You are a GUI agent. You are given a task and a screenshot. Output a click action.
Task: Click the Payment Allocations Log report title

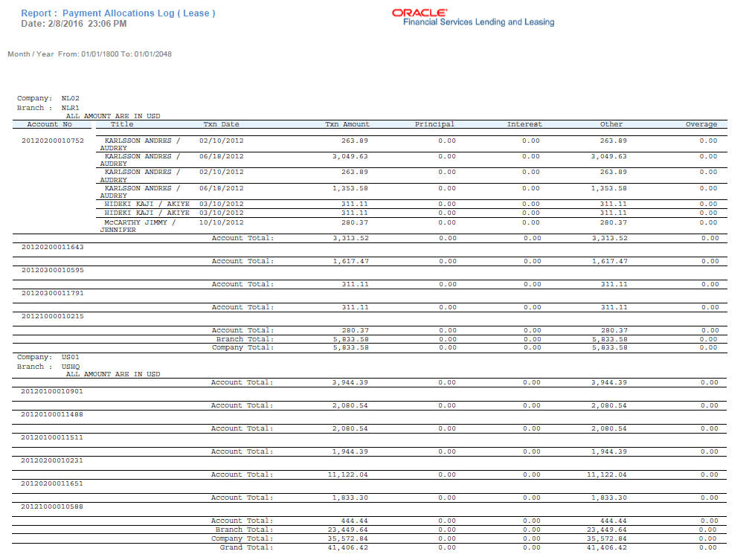[x=118, y=13]
